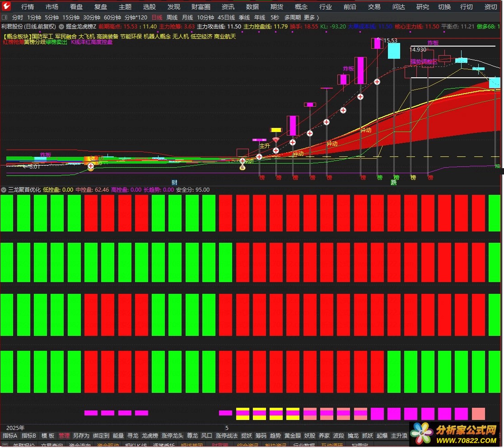Expand the 更多 timeframe list
504x448 pixels.
point(312,17)
